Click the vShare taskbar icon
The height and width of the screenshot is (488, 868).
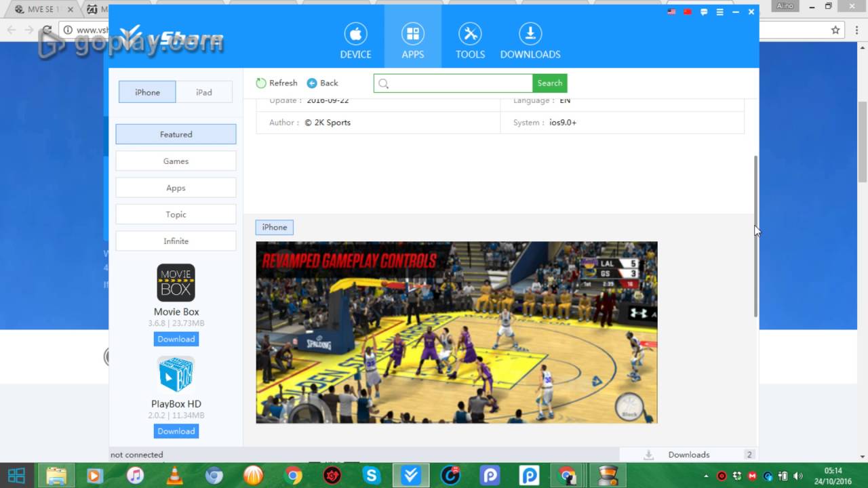[x=411, y=476]
